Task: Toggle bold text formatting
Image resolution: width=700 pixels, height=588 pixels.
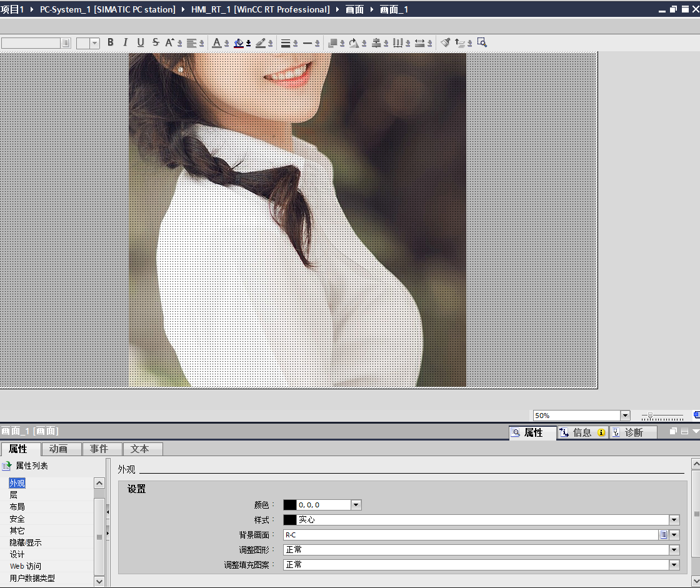Action: (111, 42)
